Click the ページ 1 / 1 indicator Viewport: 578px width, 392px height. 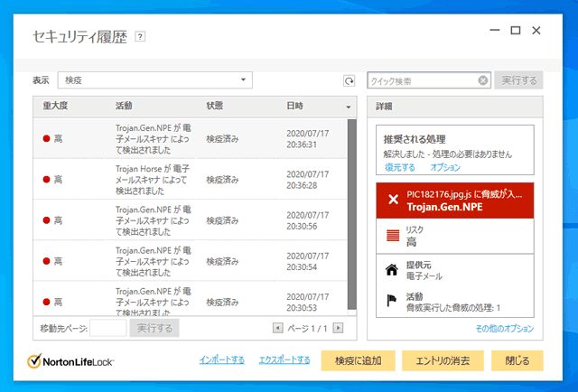coord(307,328)
